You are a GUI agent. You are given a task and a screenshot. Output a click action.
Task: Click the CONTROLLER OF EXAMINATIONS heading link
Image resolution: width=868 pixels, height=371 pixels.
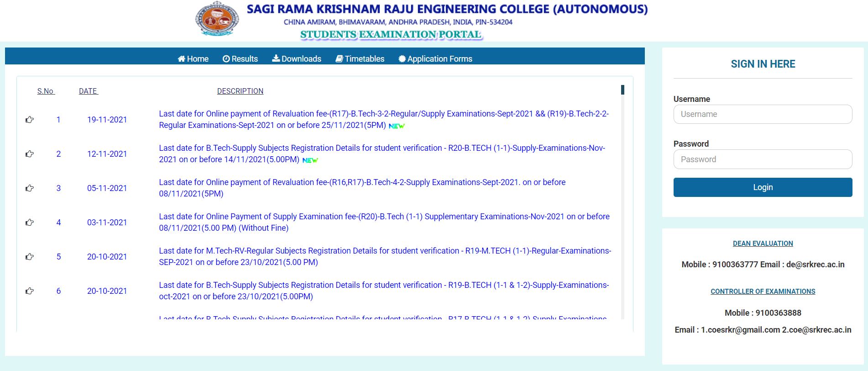click(763, 291)
